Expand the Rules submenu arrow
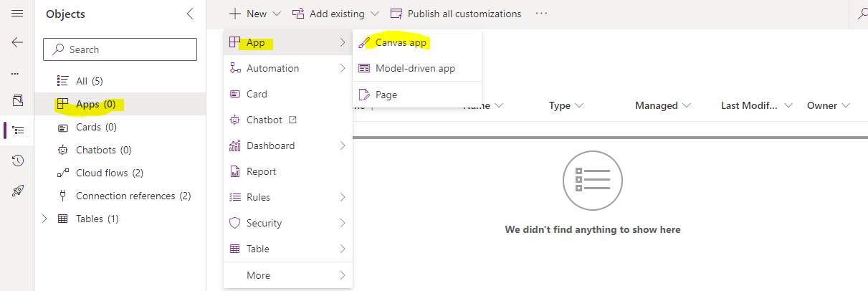This screenshot has height=291, width=868. [342, 197]
